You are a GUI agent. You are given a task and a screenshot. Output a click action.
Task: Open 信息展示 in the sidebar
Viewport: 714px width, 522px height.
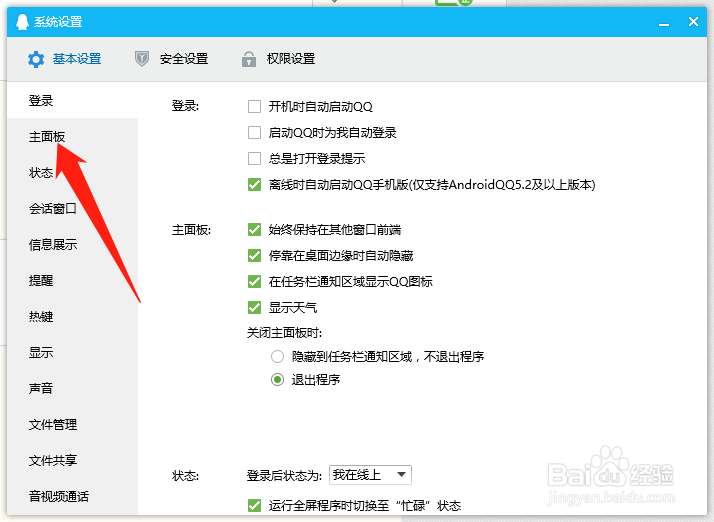point(72,245)
